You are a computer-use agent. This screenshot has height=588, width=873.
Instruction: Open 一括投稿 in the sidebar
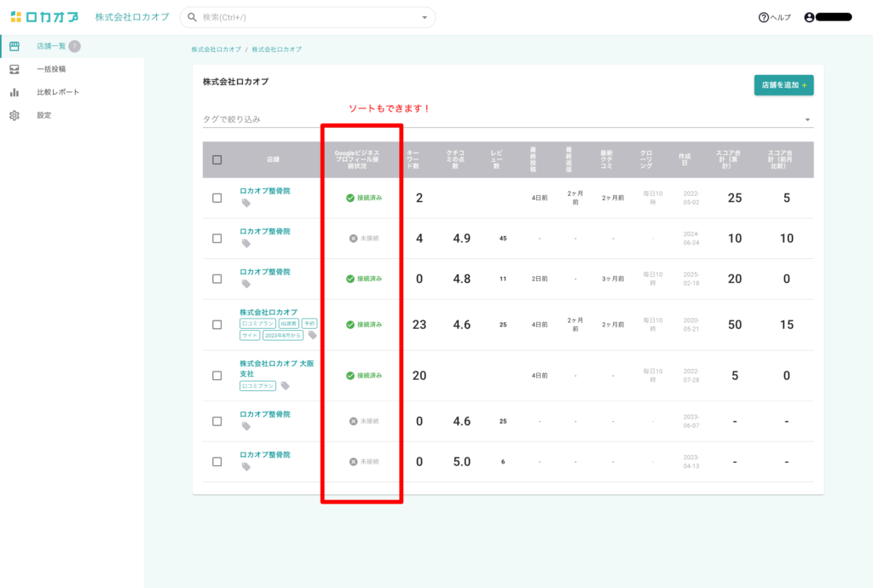(72, 69)
